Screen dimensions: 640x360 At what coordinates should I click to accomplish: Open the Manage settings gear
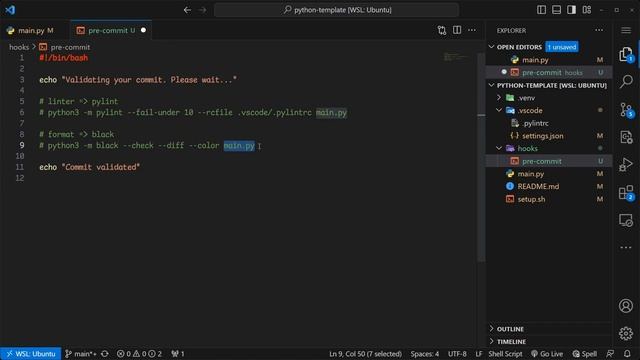[626, 333]
